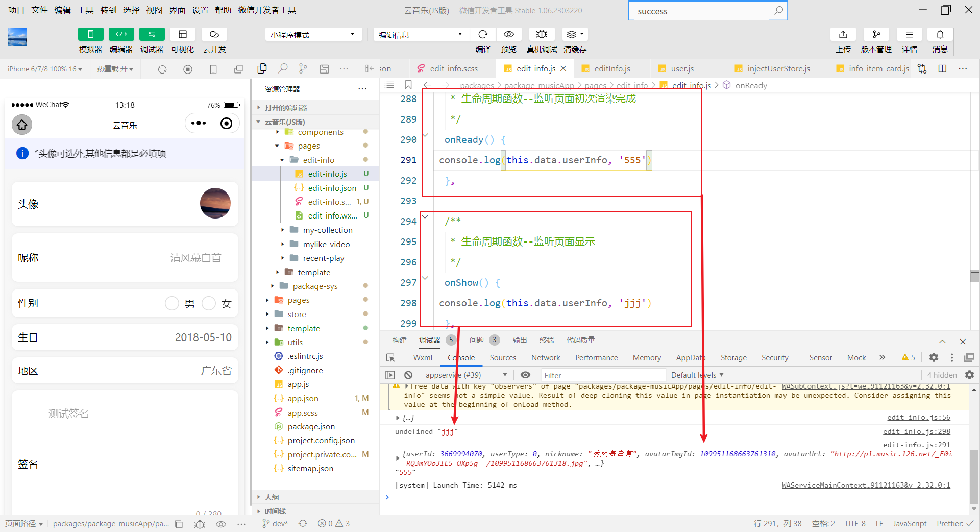Viewport: 980px width, 532px height.
Task: Open the compile info dropdown
Action: pyautogui.click(x=421, y=35)
